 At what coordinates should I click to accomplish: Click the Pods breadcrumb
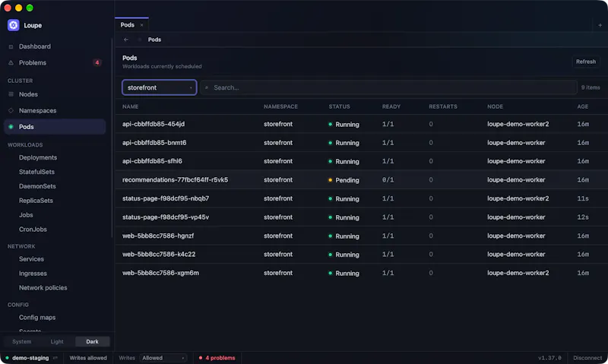coord(154,40)
